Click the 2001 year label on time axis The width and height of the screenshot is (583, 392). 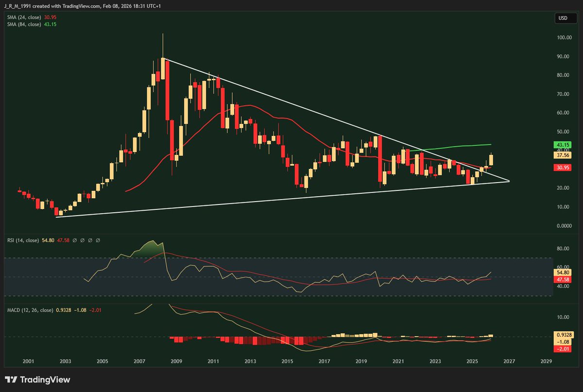point(28,362)
